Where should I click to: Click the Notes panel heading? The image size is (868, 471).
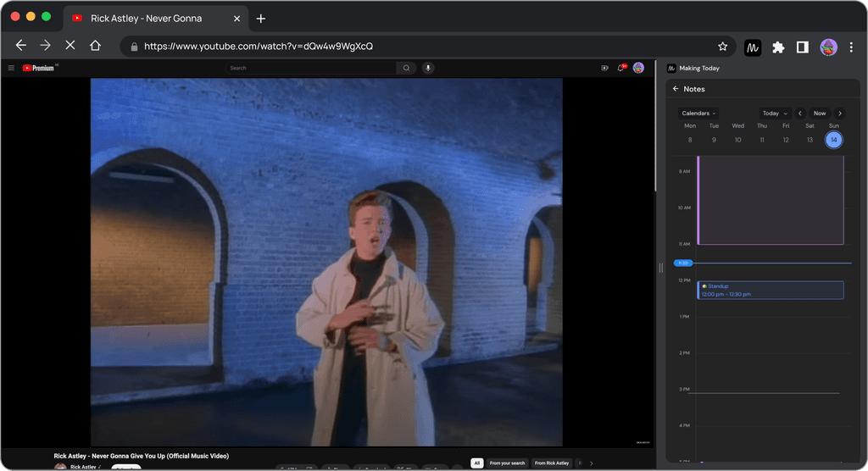click(693, 89)
